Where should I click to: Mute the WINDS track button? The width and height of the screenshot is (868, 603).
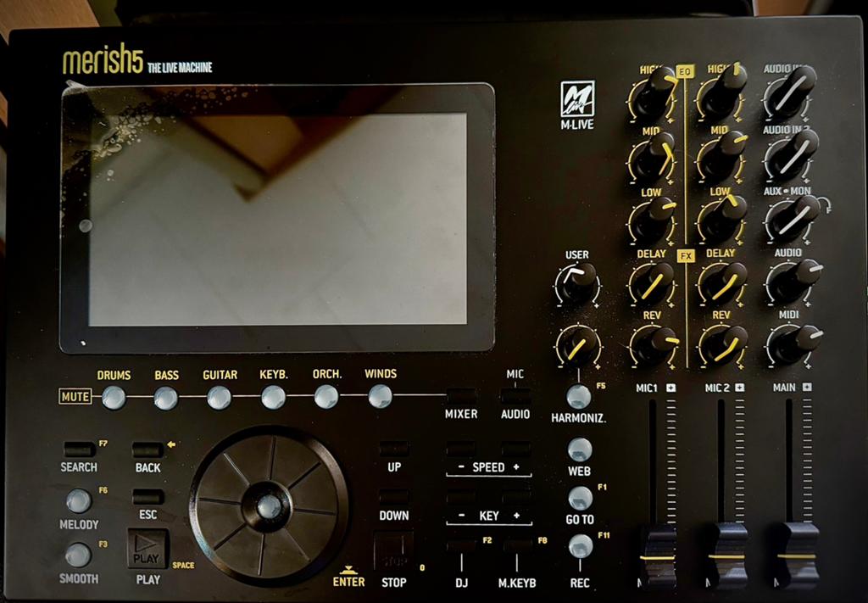(380, 396)
